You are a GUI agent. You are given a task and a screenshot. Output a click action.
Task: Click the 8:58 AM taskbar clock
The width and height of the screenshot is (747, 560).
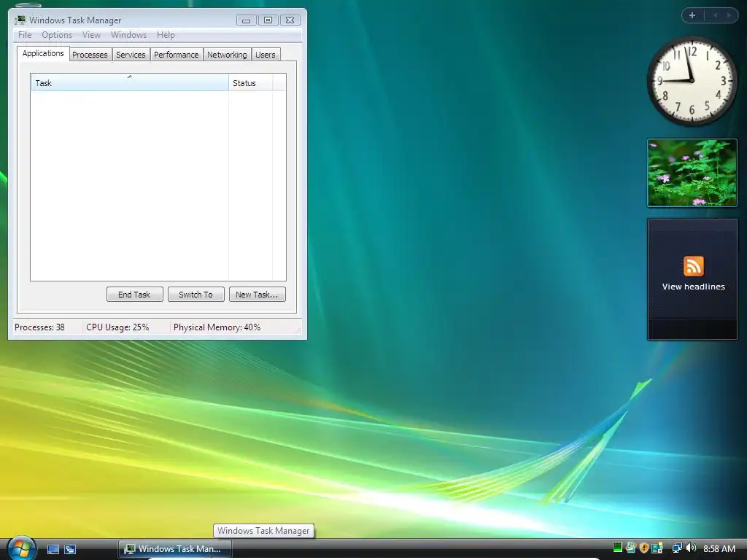[x=719, y=548]
